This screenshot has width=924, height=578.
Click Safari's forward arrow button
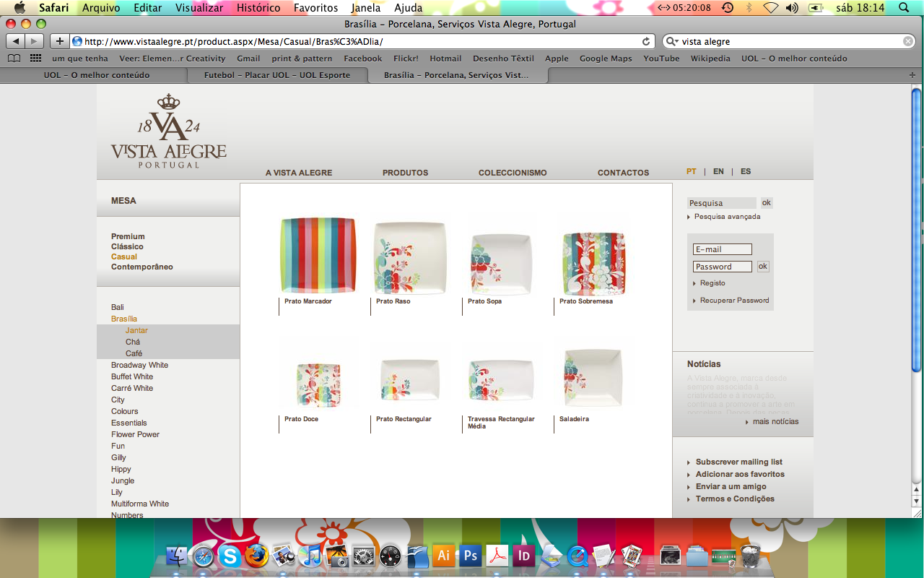35,41
